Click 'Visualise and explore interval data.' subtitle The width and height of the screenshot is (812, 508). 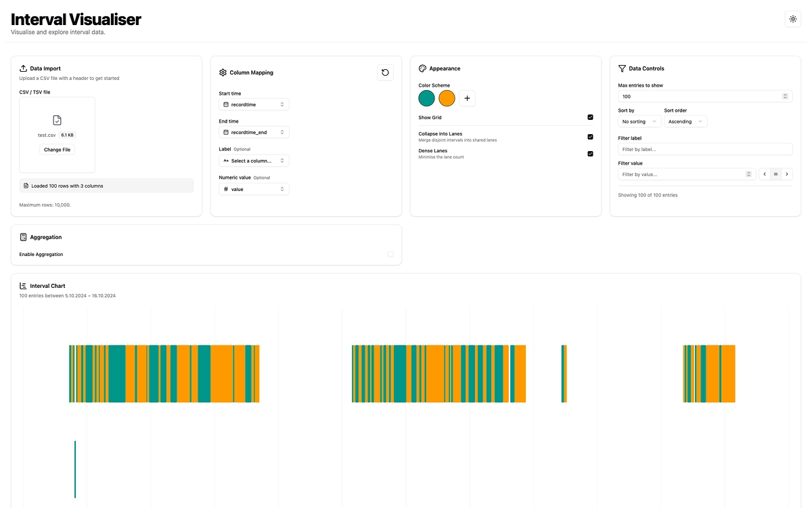point(58,32)
